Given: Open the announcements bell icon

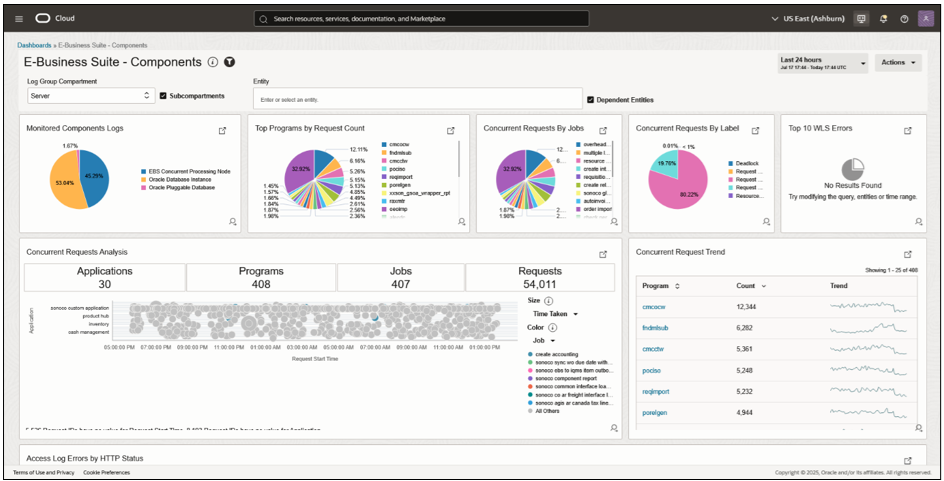Looking at the screenshot, I should pyautogui.click(x=884, y=19).
